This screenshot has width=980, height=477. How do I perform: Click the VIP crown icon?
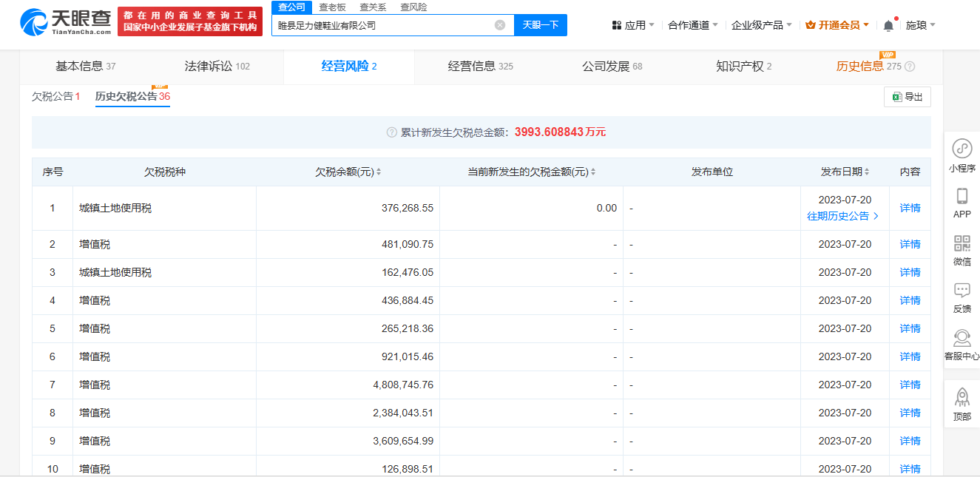[811, 25]
